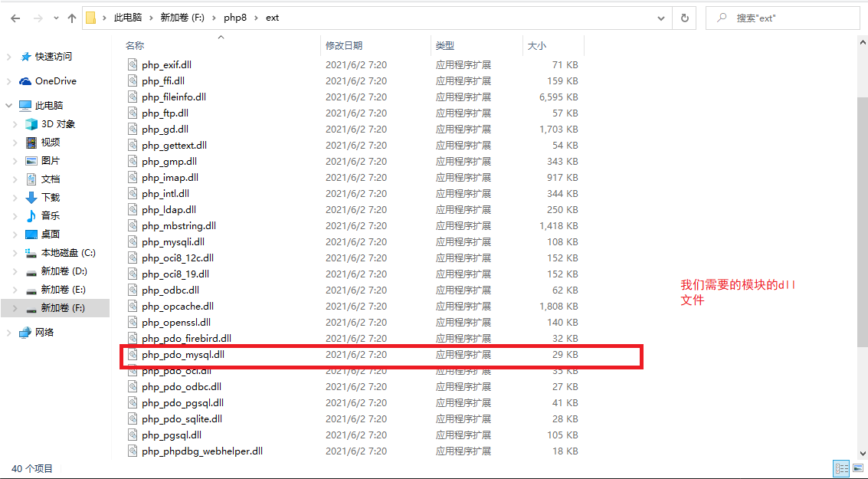Select Local Disk (C:) in navigation pane
868x479 pixels.
point(67,253)
